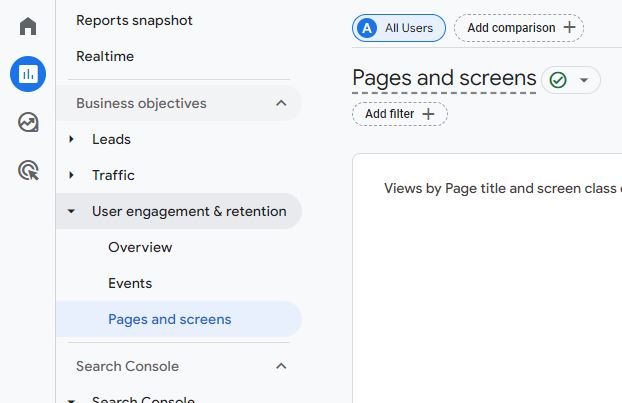622x403 pixels.
Task: Open the Events report
Action: (130, 283)
